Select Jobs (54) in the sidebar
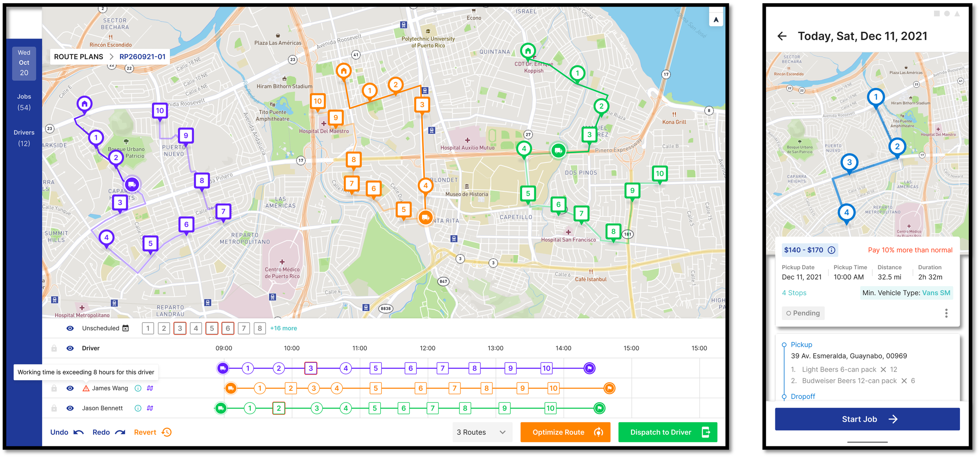 coord(24,102)
